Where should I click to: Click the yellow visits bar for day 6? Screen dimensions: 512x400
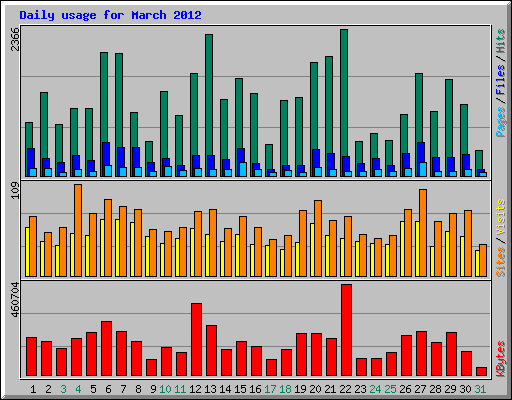[102, 248]
